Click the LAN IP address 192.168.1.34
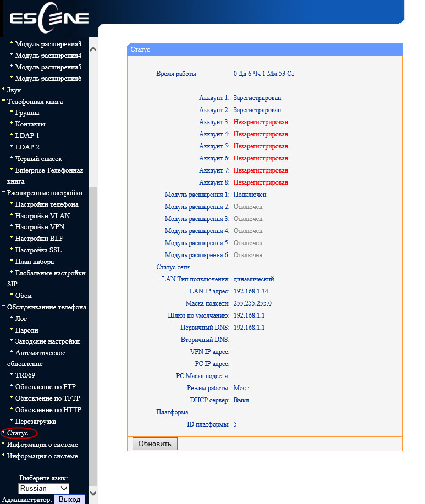The image size is (425, 504). pos(251,291)
